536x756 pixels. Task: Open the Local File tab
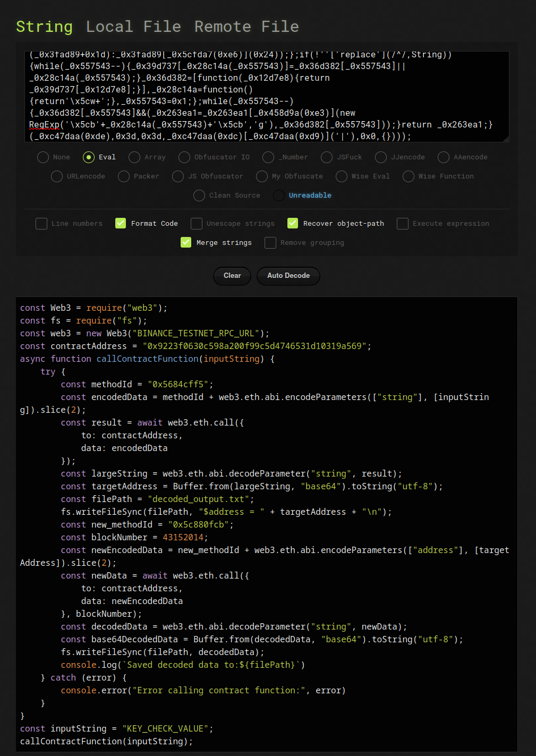tap(133, 27)
